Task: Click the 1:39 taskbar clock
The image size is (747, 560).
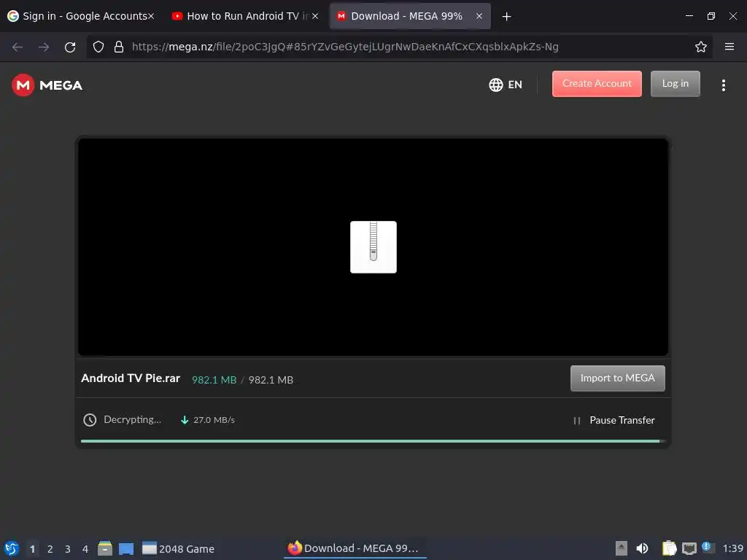Action: (x=732, y=548)
